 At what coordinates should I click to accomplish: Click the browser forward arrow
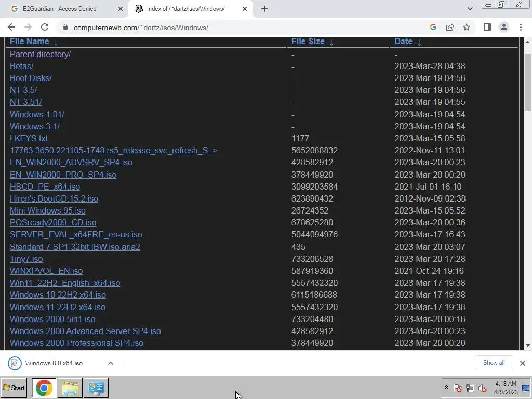click(28, 28)
